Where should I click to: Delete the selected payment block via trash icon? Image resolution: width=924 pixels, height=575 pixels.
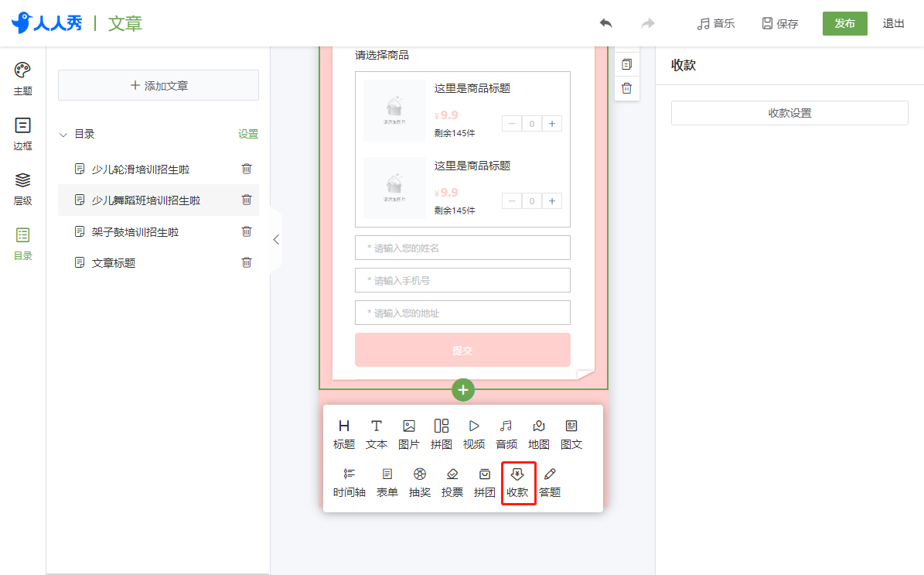627,88
